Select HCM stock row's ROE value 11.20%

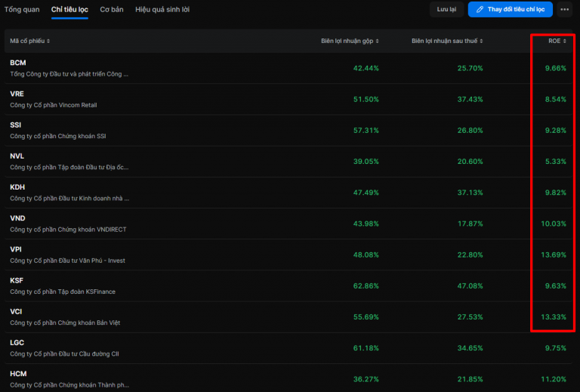(x=552, y=378)
